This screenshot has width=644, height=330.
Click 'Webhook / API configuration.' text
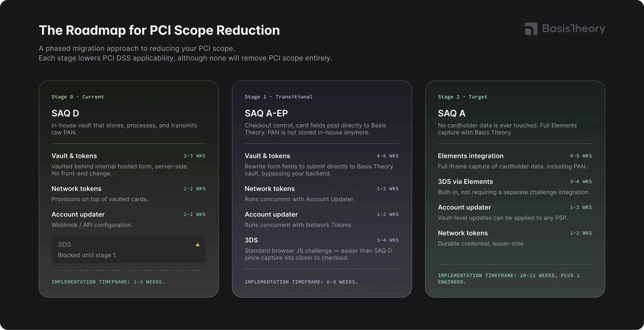click(x=92, y=225)
